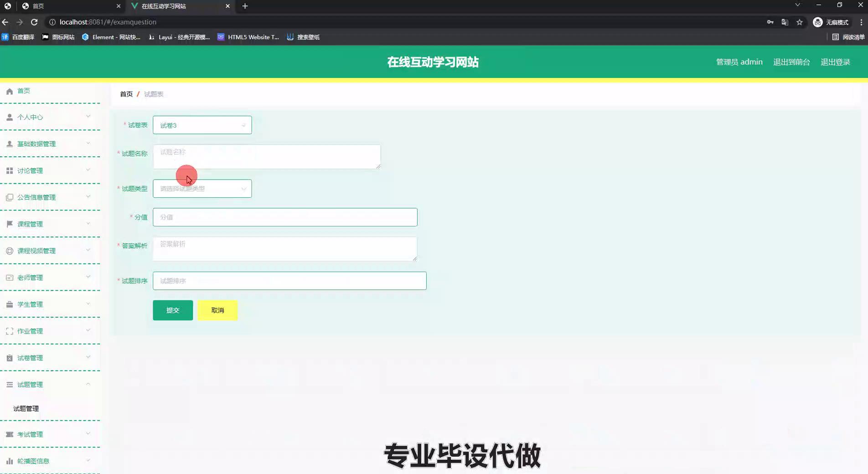Click the briefcase icon beside 学生管理
This screenshot has width=868, height=474.
(x=9, y=304)
